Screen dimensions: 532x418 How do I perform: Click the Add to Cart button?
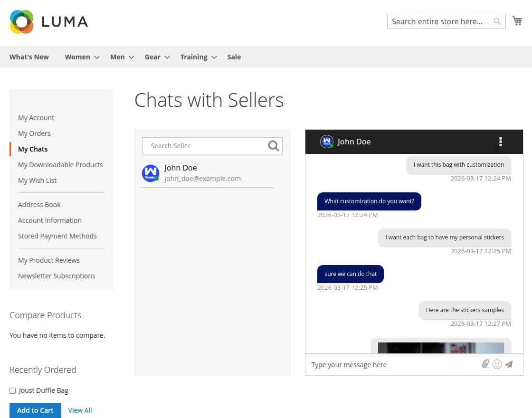pos(35,410)
